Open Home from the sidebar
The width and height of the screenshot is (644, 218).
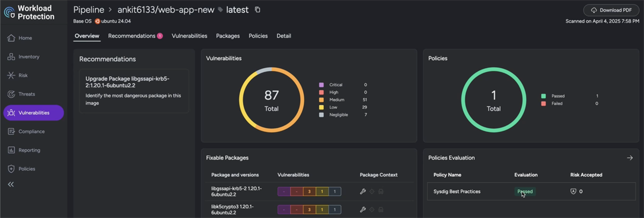coord(25,38)
